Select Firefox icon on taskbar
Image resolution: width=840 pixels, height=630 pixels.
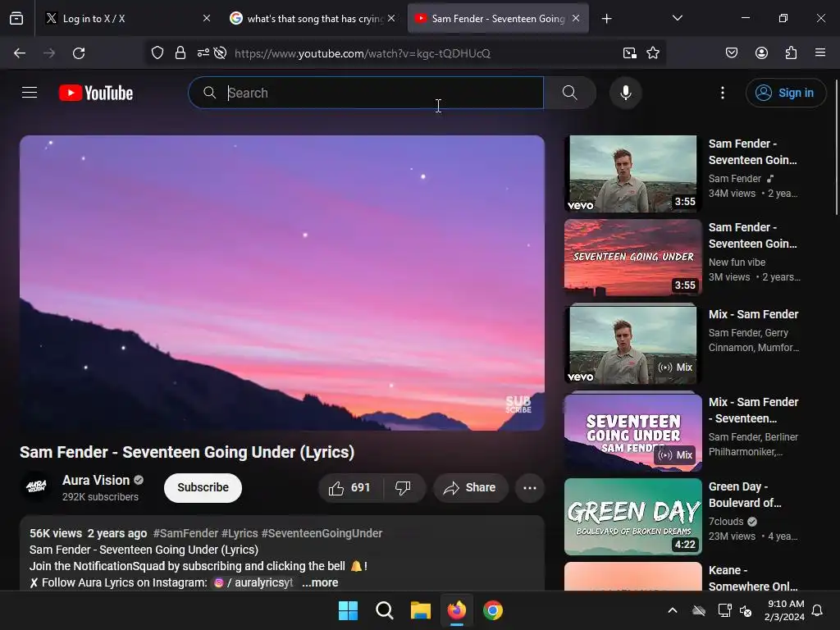(456, 610)
